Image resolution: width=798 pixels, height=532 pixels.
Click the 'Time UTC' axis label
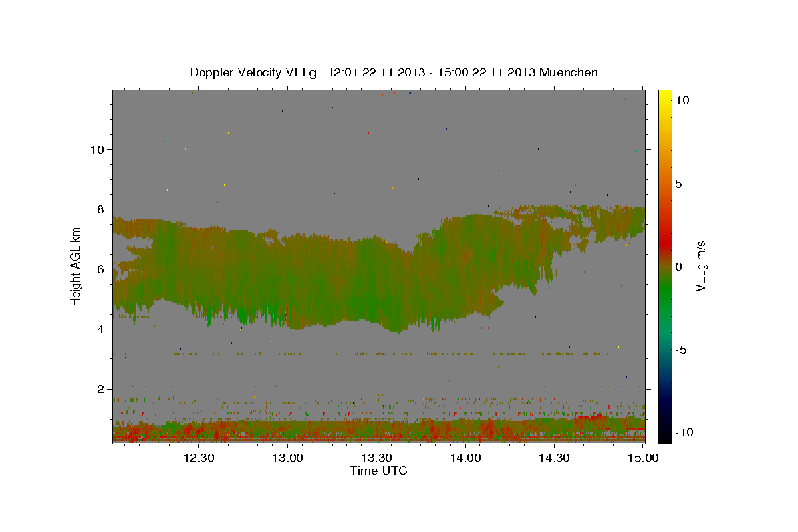378,471
